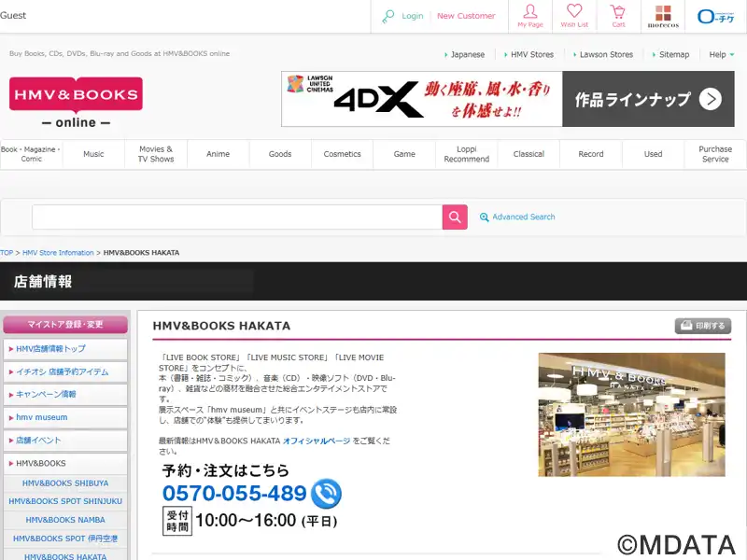Open HMV店舗情報トップ sidebar item
The image size is (747, 560).
[65, 349]
